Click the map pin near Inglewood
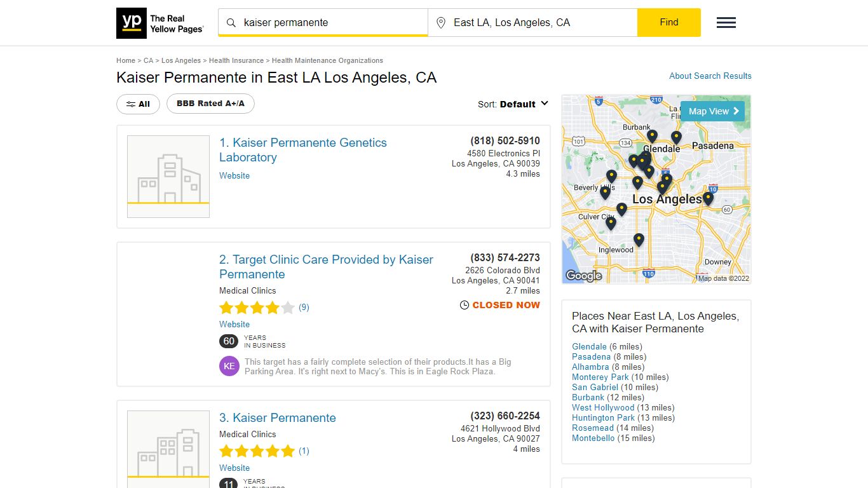Viewport: 868px width, 488px height. point(639,240)
